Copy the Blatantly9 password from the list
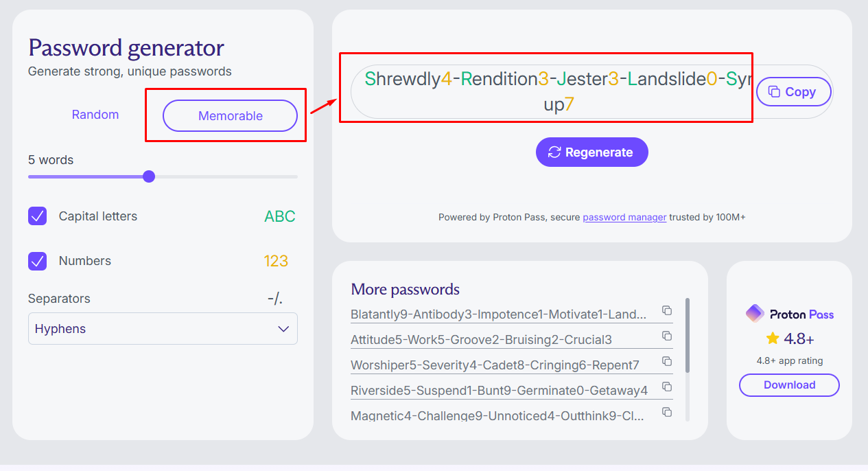868x471 pixels. tap(667, 311)
